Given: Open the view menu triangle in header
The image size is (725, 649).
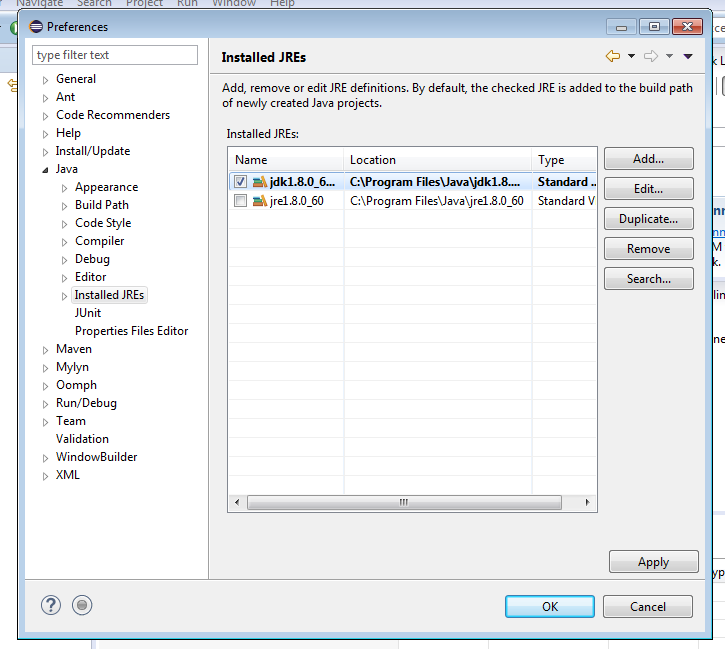Looking at the screenshot, I should point(688,56).
